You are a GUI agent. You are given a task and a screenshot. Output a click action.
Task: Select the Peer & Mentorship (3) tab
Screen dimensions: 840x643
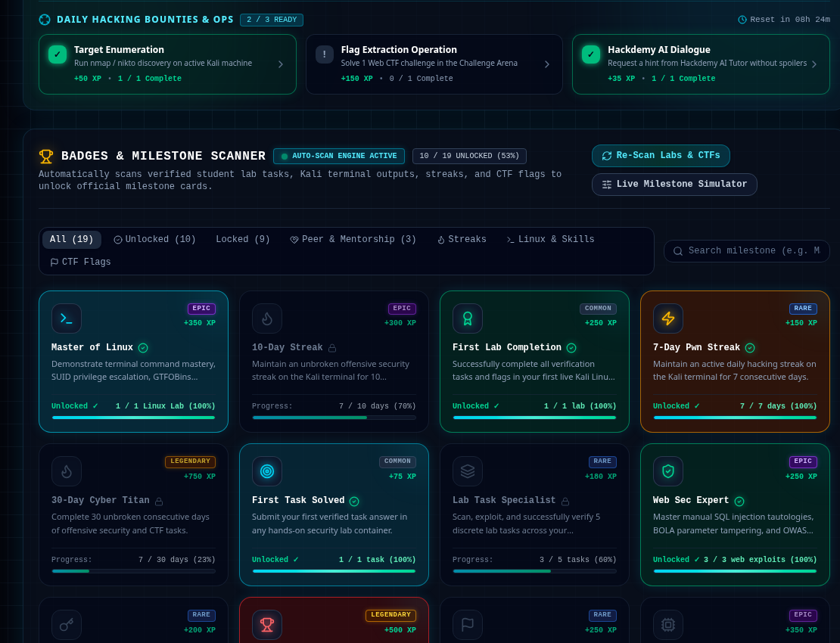coord(353,239)
